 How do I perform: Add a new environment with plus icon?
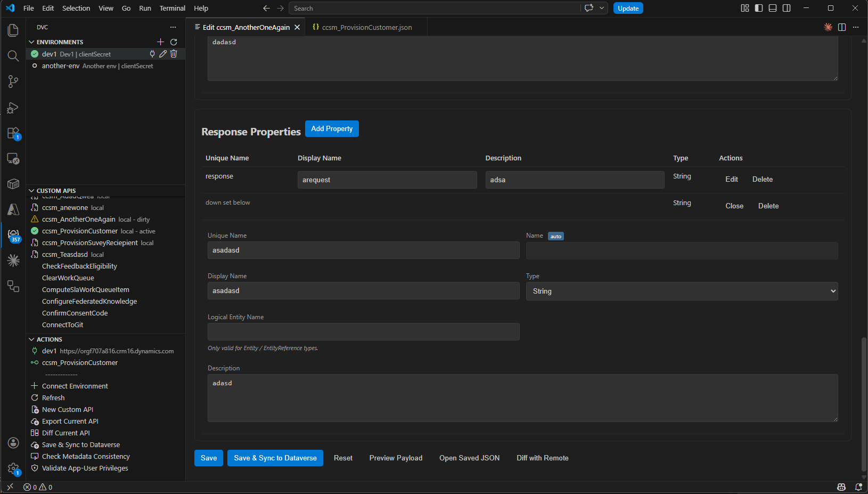(160, 42)
